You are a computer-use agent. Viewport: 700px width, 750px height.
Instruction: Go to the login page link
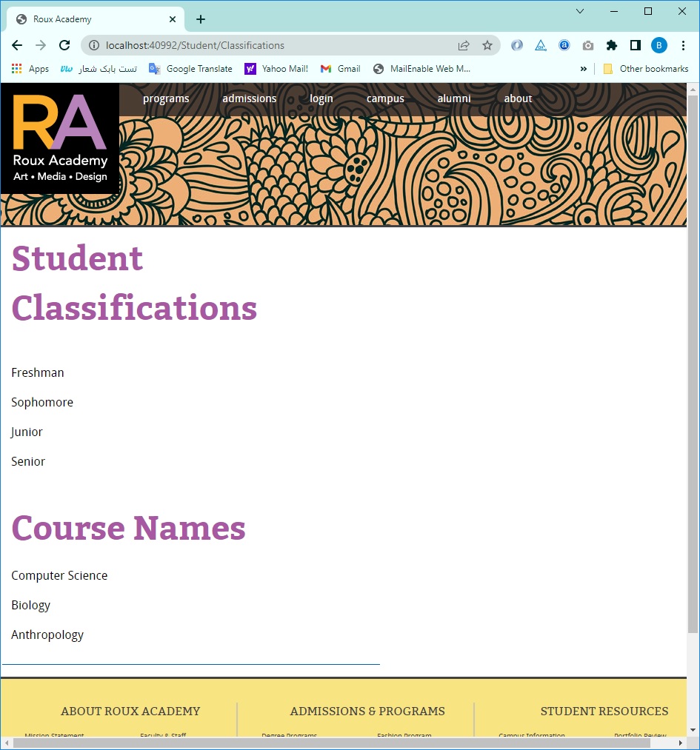coord(321,98)
